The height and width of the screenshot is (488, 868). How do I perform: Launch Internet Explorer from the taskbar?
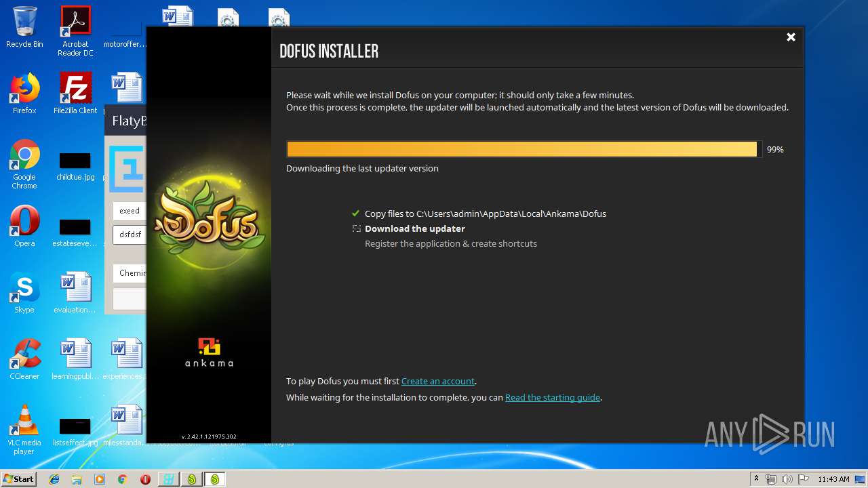54,479
